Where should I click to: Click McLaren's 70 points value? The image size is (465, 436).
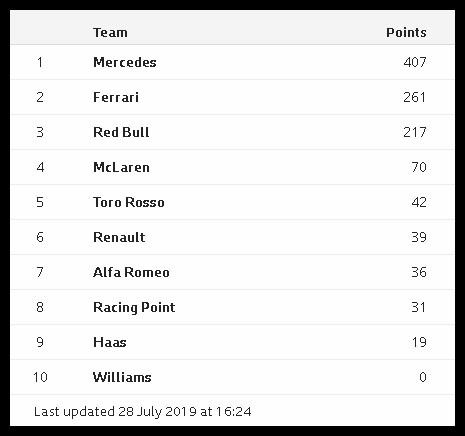(419, 167)
